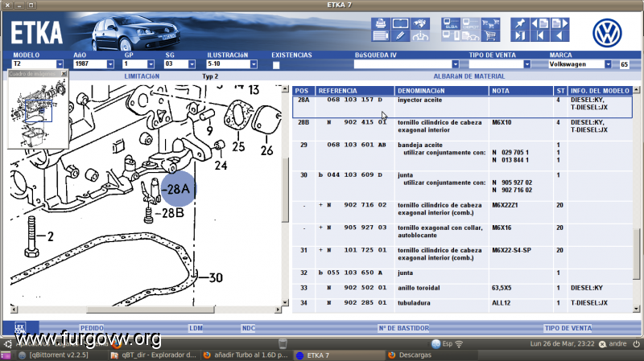The height and width of the screenshot is (361, 644).
Task: Click the Nº DE BASTIDOR button
Action: [x=404, y=328]
